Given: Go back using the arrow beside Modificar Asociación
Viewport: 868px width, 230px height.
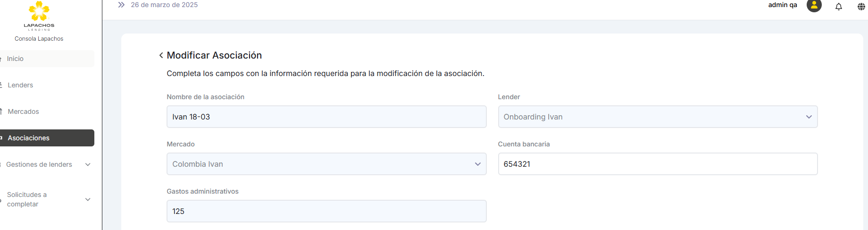Looking at the screenshot, I should tap(161, 55).
